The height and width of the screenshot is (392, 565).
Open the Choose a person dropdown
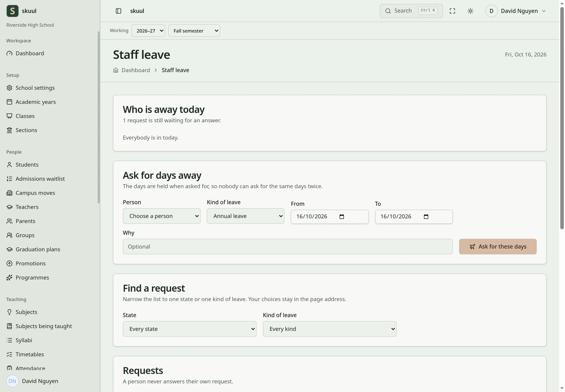pyautogui.click(x=161, y=216)
